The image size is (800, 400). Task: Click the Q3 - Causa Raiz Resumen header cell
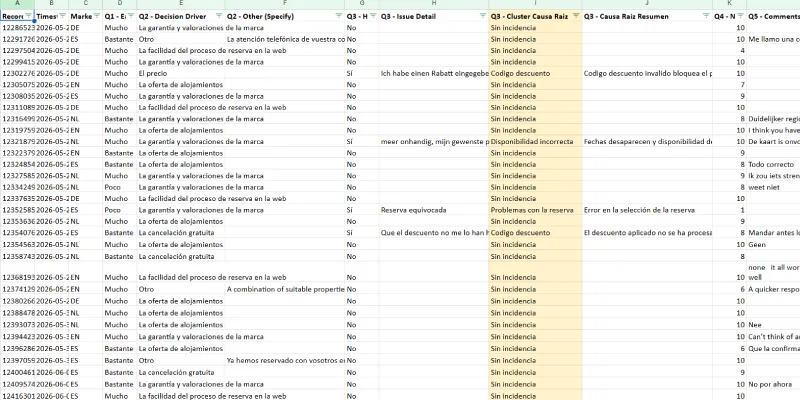(x=647, y=16)
